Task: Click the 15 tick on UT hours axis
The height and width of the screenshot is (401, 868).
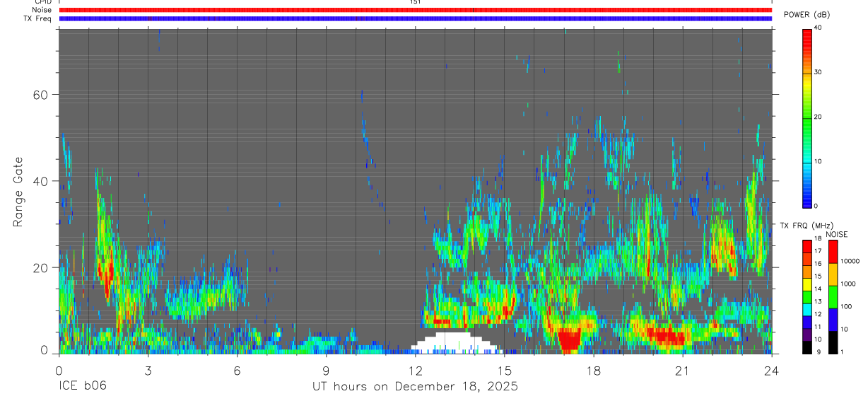Action: pos(504,370)
